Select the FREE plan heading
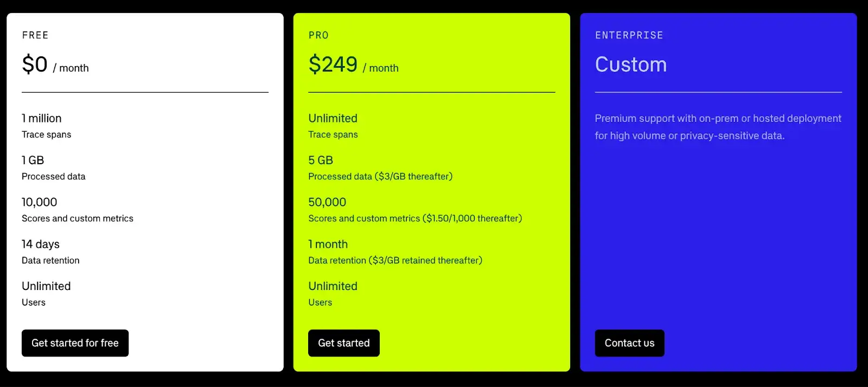Viewport: 868px width, 387px height. [x=35, y=35]
